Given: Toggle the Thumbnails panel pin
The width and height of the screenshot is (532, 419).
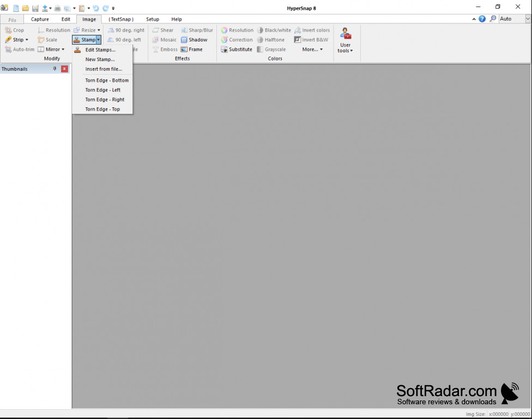Looking at the screenshot, I should point(55,69).
